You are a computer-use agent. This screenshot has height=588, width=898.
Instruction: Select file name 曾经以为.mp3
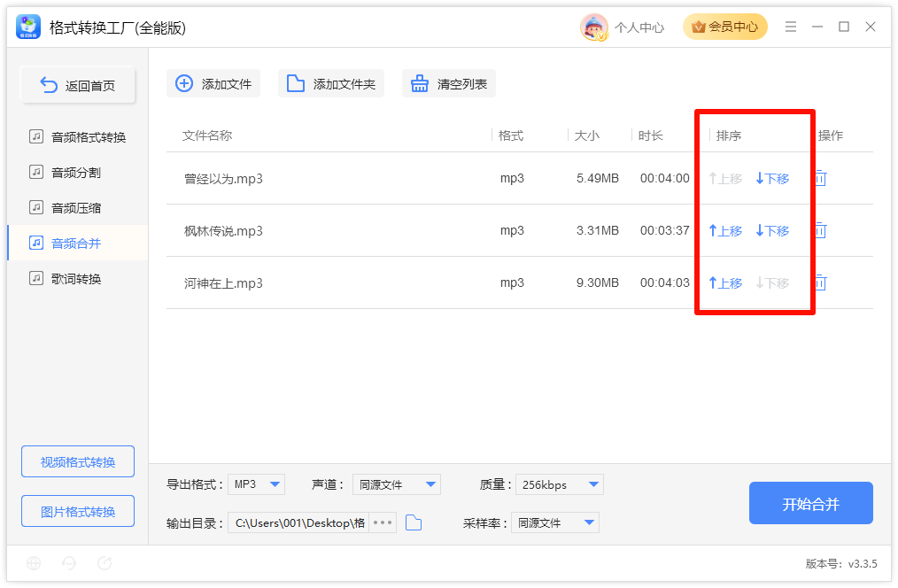coord(223,179)
